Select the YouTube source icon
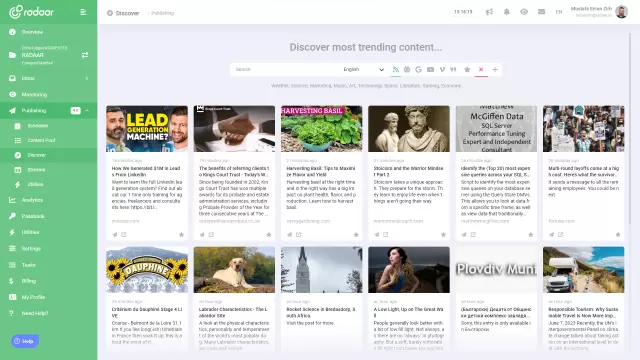 point(430,69)
